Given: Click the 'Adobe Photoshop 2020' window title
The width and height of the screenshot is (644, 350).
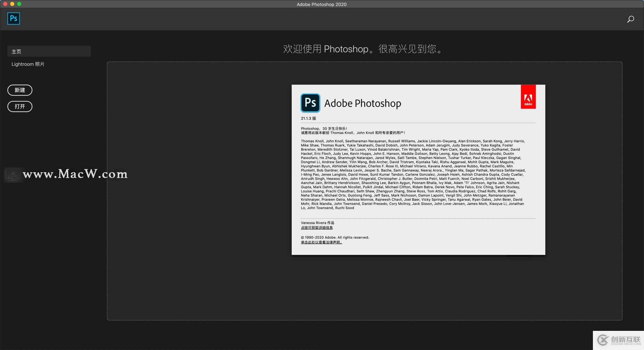Looking at the screenshot, I should [321, 4].
